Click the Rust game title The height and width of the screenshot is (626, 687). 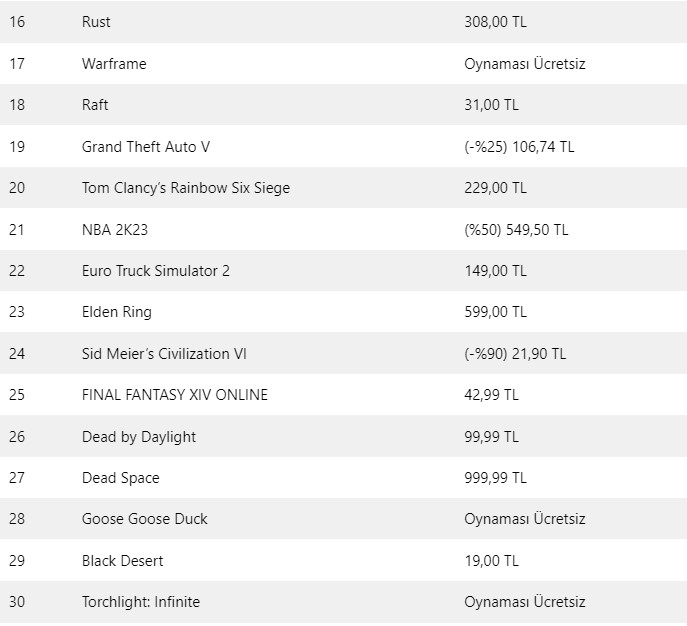(96, 22)
